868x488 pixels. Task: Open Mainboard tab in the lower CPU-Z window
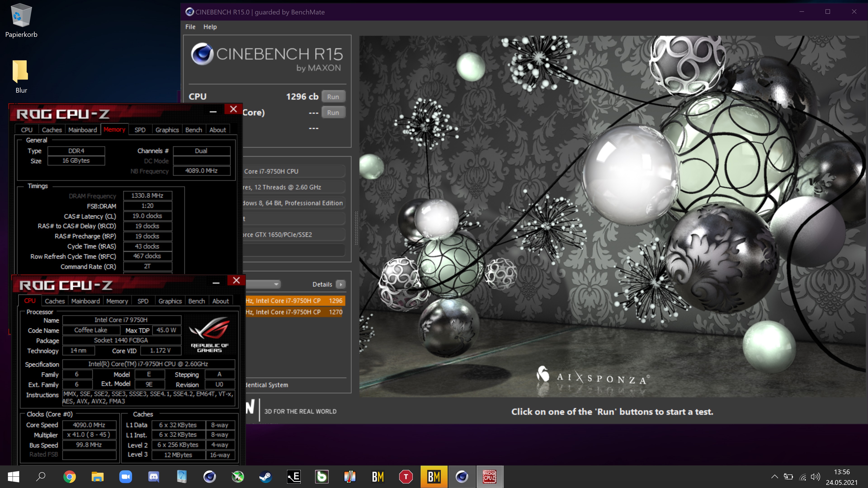click(86, 301)
